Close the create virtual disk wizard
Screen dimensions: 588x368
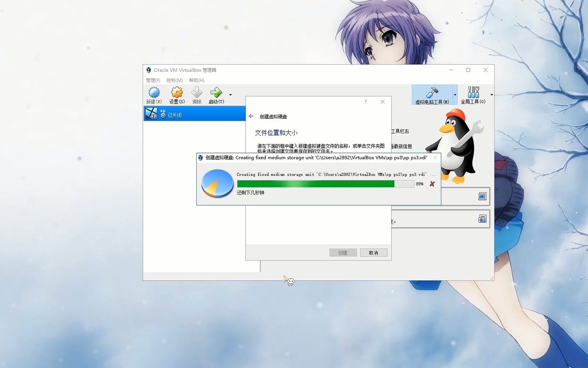click(382, 102)
